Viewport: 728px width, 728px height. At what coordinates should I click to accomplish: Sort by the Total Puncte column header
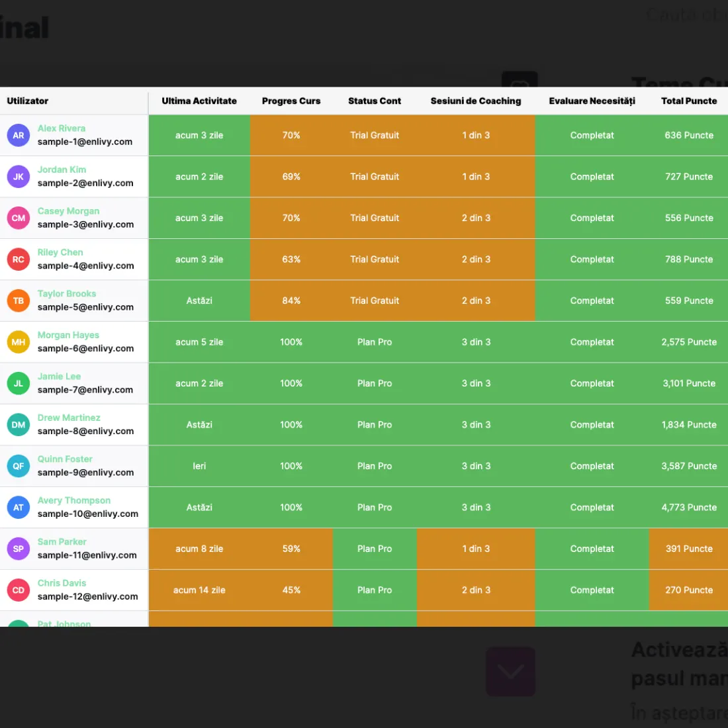point(688,101)
